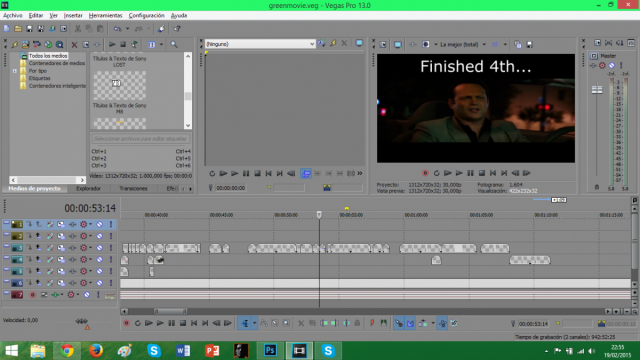This screenshot has width=640, height=360.
Task: Click Play in timeline transport bar
Action: click(160, 323)
